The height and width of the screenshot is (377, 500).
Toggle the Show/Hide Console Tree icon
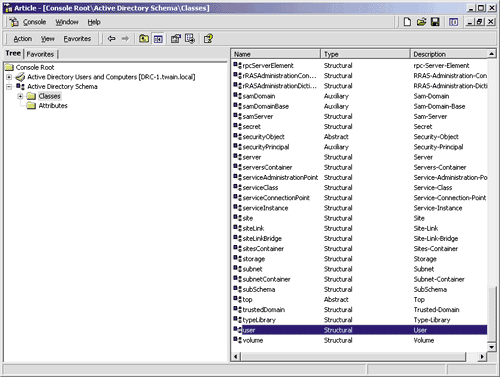[x=158, y=39]
